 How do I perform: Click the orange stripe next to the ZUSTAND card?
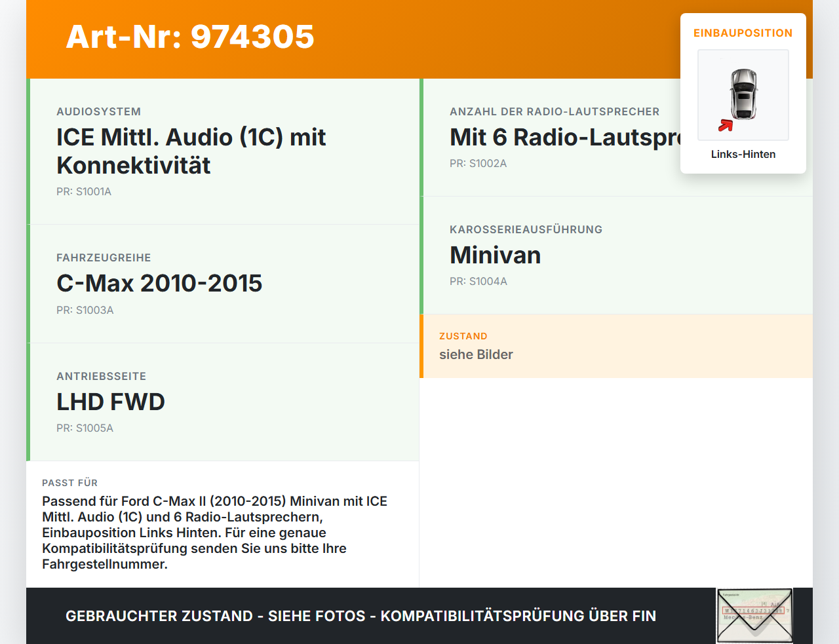tap(421, 346)
